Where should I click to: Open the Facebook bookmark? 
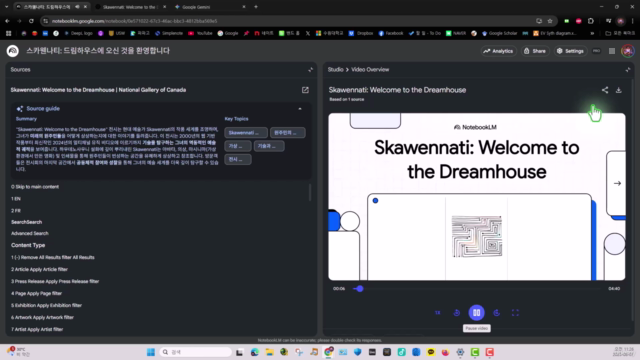(391, 33)
